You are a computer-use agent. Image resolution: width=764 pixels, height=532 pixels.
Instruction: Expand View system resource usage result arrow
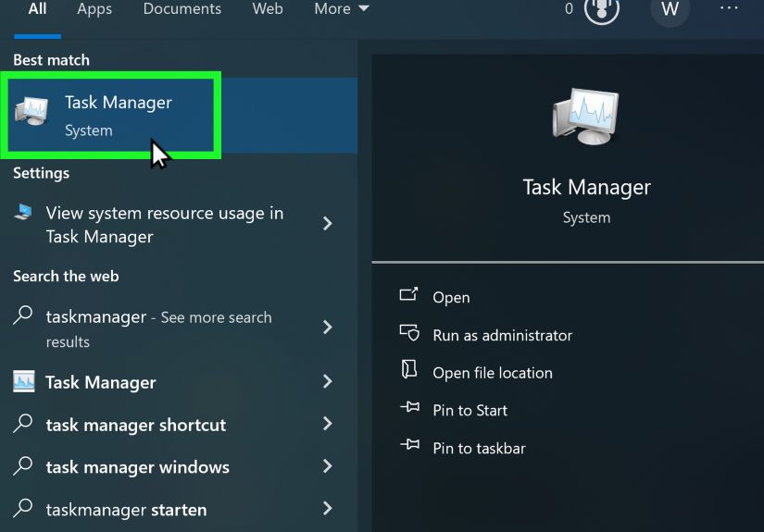click(x=328, y=224)
